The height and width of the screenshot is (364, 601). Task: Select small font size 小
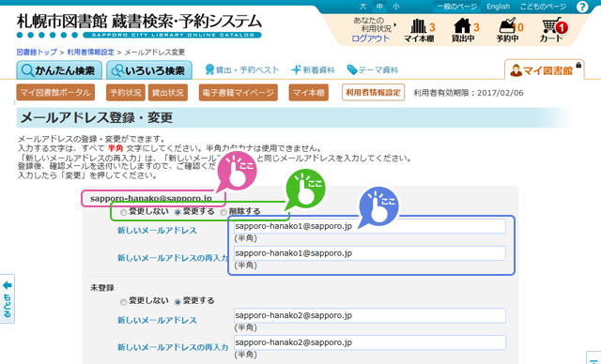click(396, 7)
